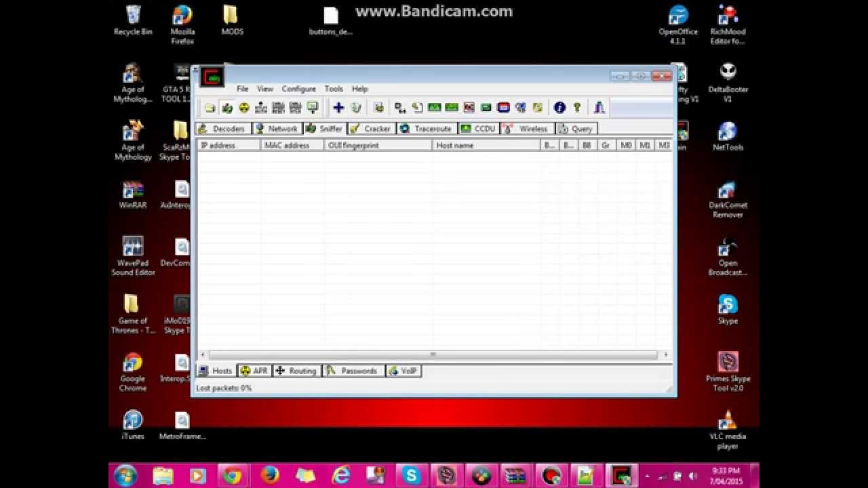Open the Tools menu
Screen dimensions: 868x488
pyautogui.click(x=334, y=89)
